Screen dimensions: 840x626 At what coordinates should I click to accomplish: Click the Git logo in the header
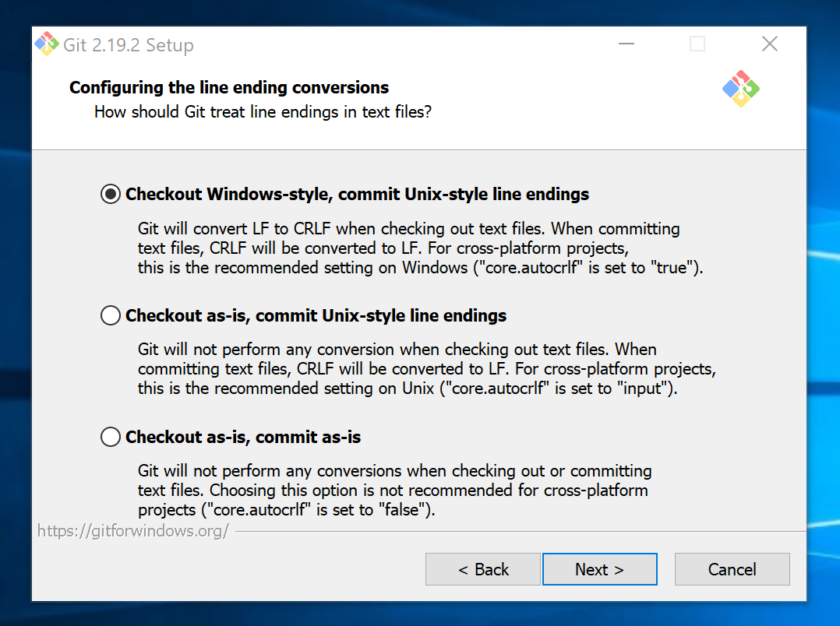741,89
